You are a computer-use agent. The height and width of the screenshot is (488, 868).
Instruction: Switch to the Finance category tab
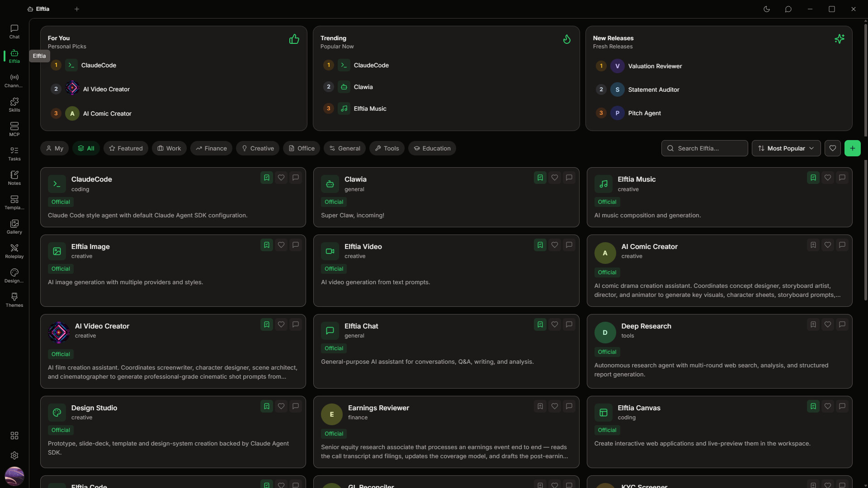[211, 148]
